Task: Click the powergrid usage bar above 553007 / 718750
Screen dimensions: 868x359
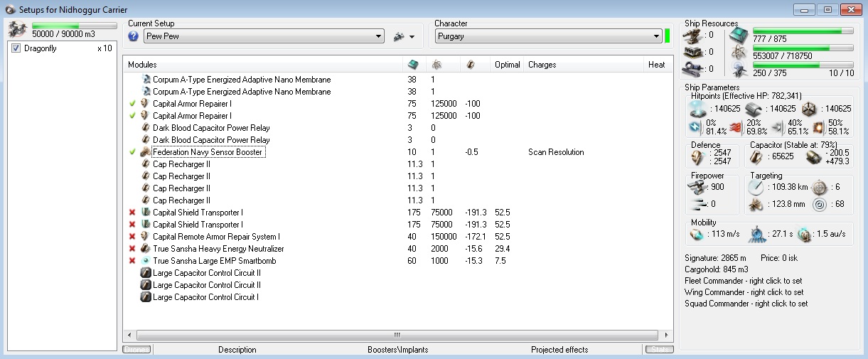Action: [803, 48]
